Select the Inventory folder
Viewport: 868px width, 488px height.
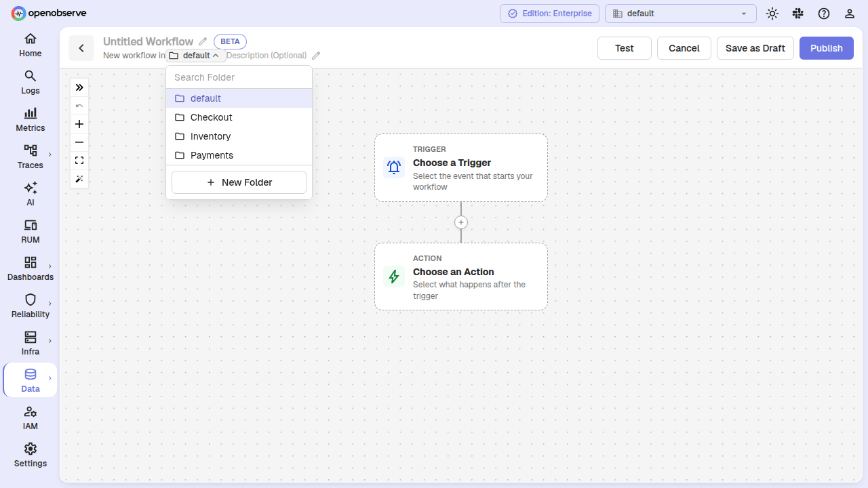239,136
